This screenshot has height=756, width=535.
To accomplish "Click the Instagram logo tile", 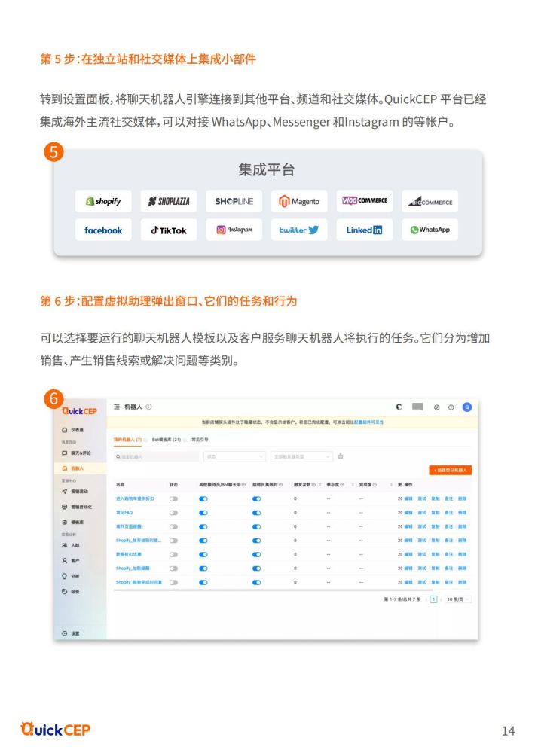I will pos(234,230).
